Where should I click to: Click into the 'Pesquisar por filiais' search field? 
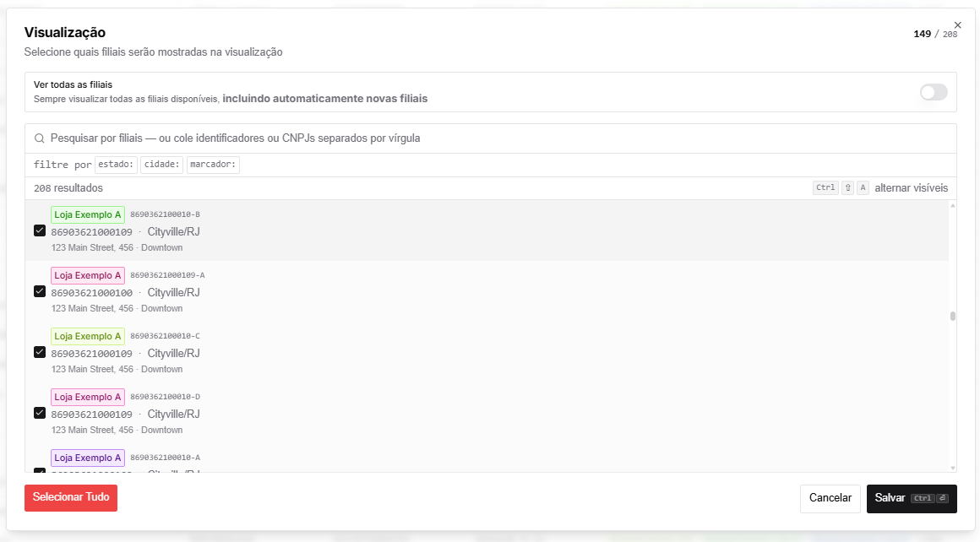tap(491, 138)
